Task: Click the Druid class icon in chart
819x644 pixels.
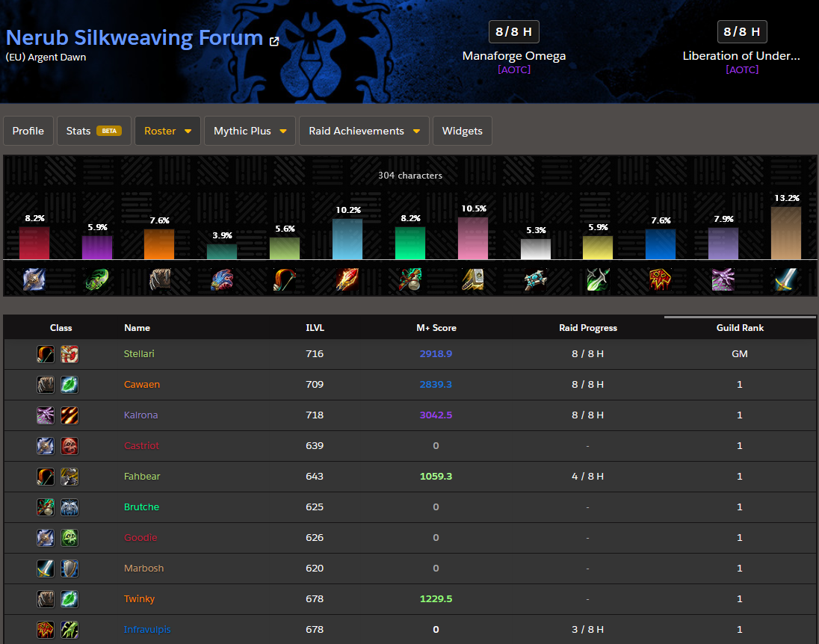Action: coord(160,279)
